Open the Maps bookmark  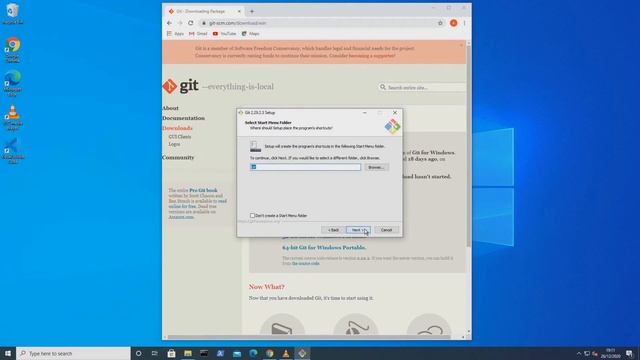click(x=251, y=33)
